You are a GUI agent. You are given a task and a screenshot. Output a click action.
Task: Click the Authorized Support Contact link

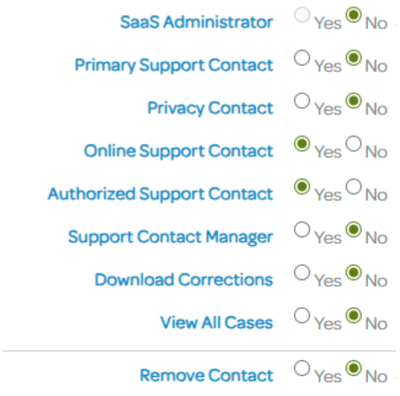pyautogui.click(x=160, y=194)
